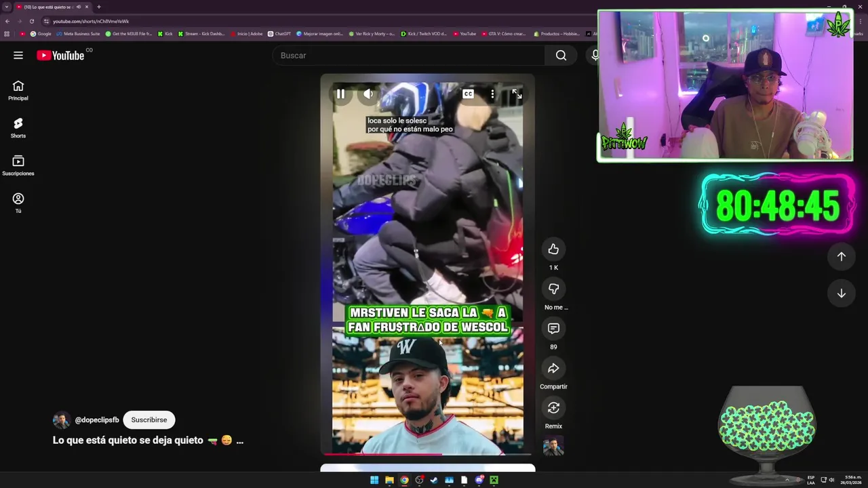The width and height of the screenshot is (868, 488).
Task: Open the ChatGPT bookmark
Action: [x=279, y=33]
